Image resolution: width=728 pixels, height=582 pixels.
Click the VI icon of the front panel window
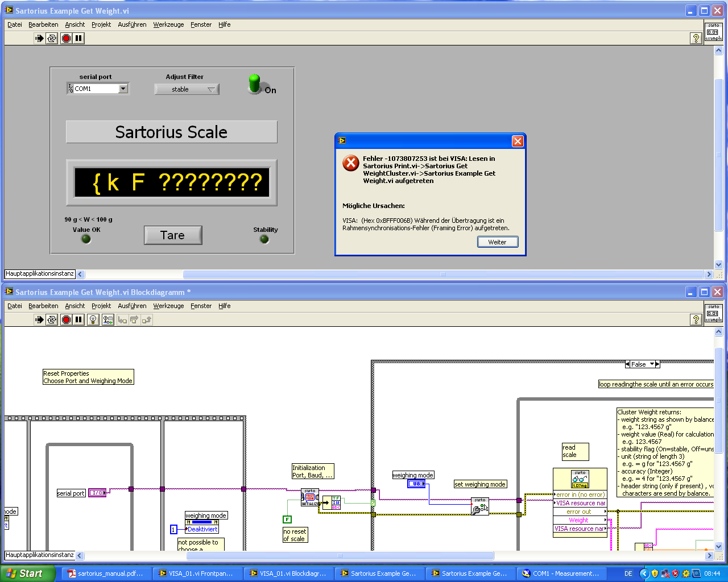[x=714, y=32]
